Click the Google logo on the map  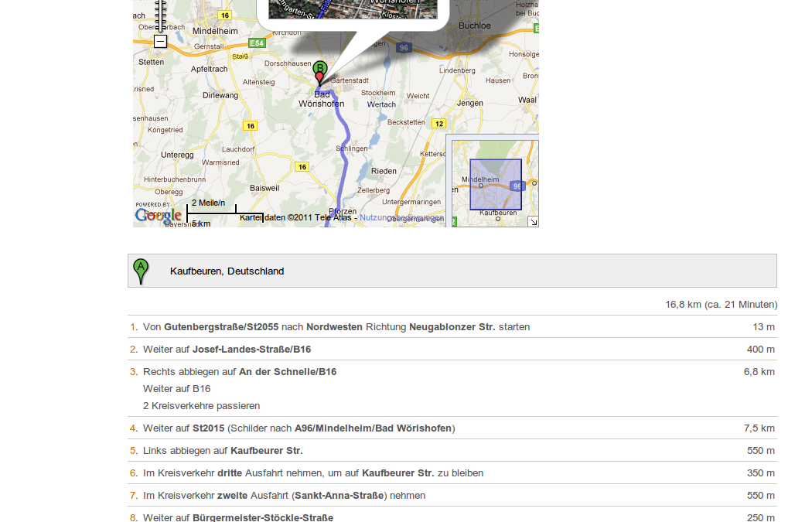tap(159, 215)
